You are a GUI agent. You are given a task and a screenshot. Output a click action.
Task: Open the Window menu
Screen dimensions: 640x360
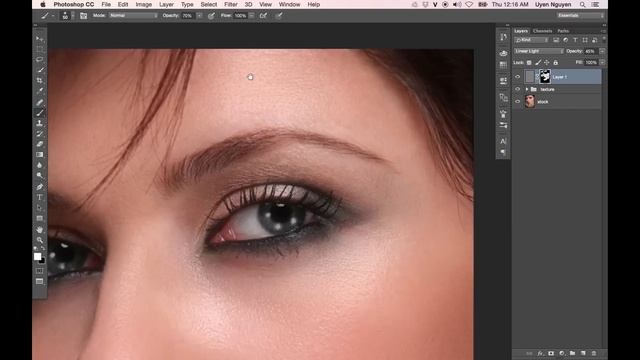point(289,4)
